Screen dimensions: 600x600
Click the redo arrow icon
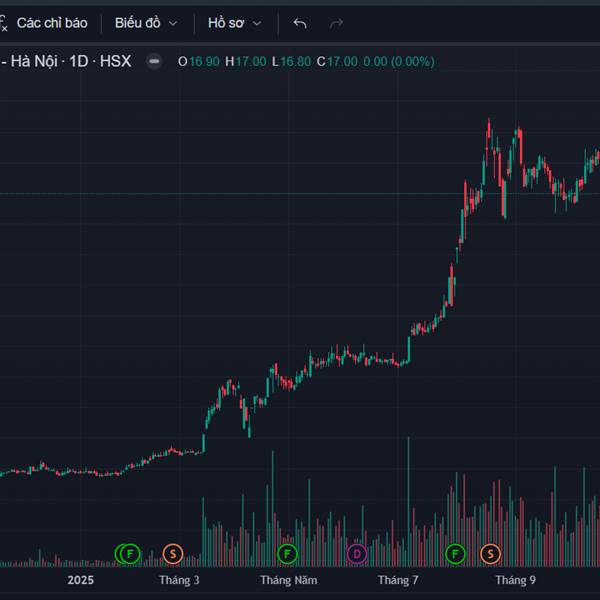(336, 22)
